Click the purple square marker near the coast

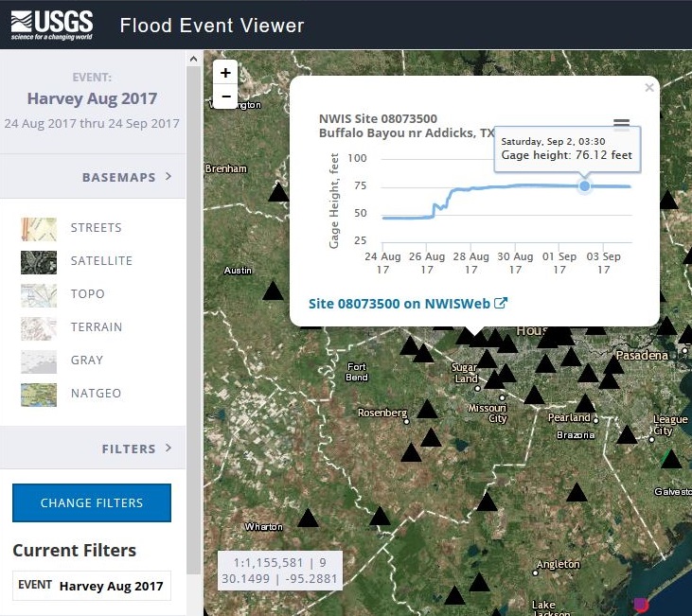(641, 603)
